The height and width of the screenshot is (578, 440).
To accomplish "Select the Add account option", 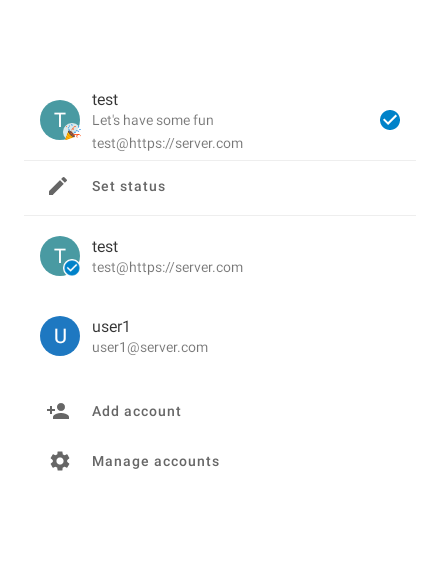I will (x=220, y=411).
